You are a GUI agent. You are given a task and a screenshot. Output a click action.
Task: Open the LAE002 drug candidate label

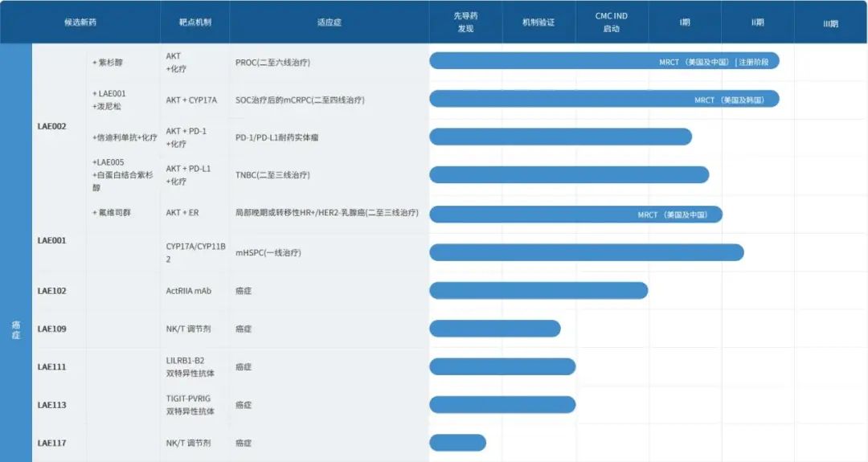pos(52,126)
